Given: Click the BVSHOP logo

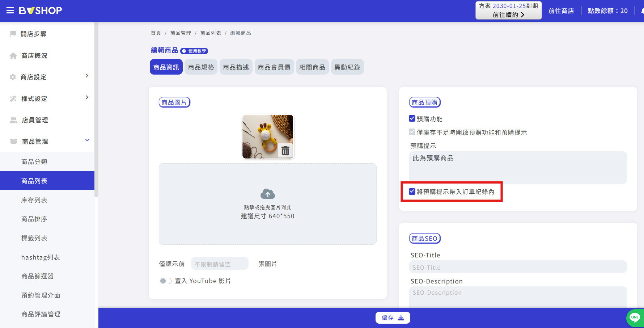Looking at the screenshot, I should tap(41, 10).
